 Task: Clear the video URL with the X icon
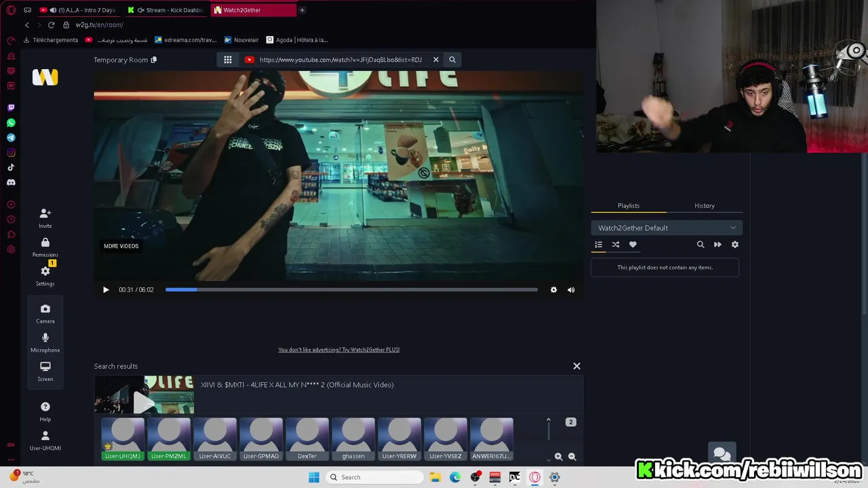tap(436, 60)
